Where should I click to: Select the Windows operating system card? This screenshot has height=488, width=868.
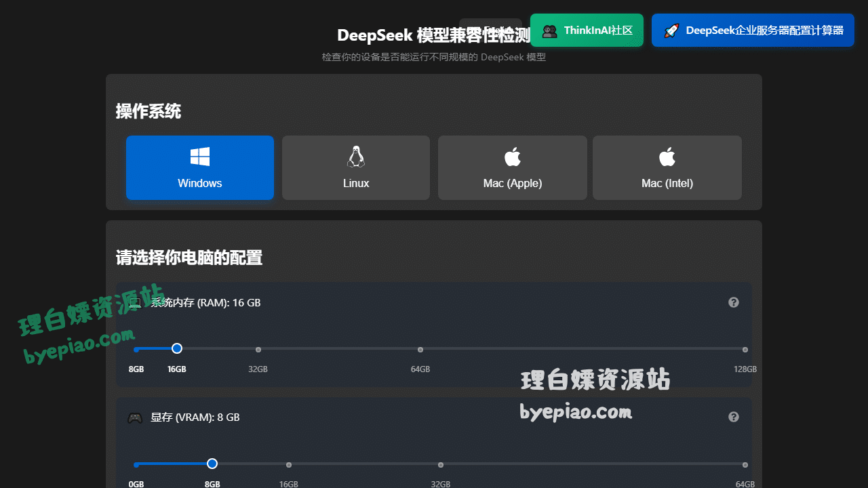[x=200, y=167]
